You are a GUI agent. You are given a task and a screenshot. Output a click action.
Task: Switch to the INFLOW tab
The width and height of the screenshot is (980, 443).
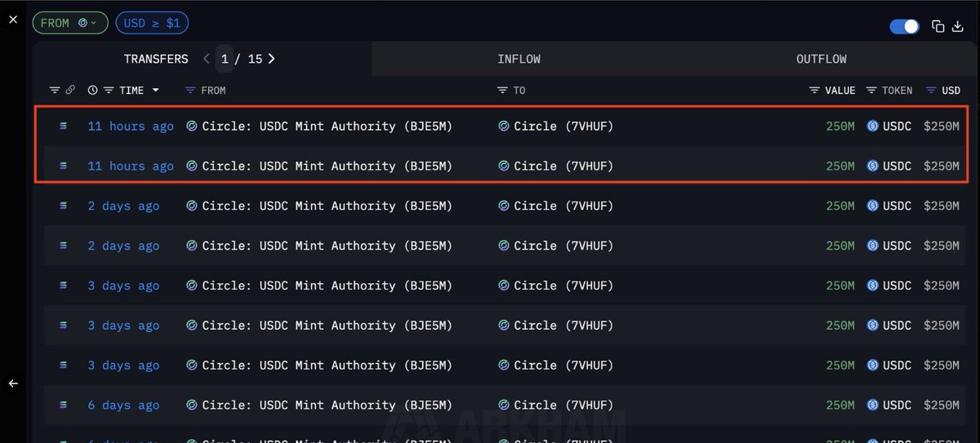[x=519, y=59]
